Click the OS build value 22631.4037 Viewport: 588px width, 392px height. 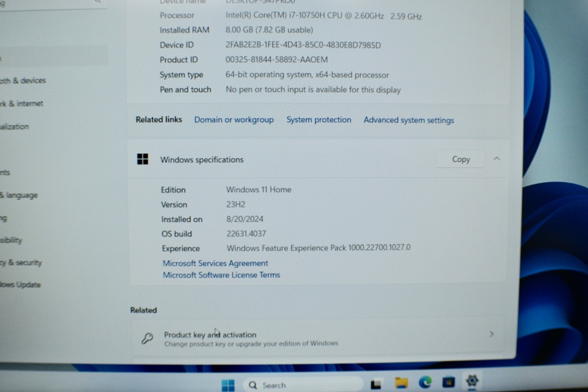[246, 234]
